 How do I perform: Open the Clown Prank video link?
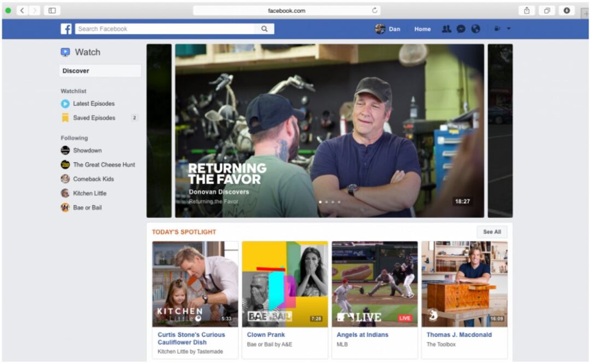tap(266, 334)
